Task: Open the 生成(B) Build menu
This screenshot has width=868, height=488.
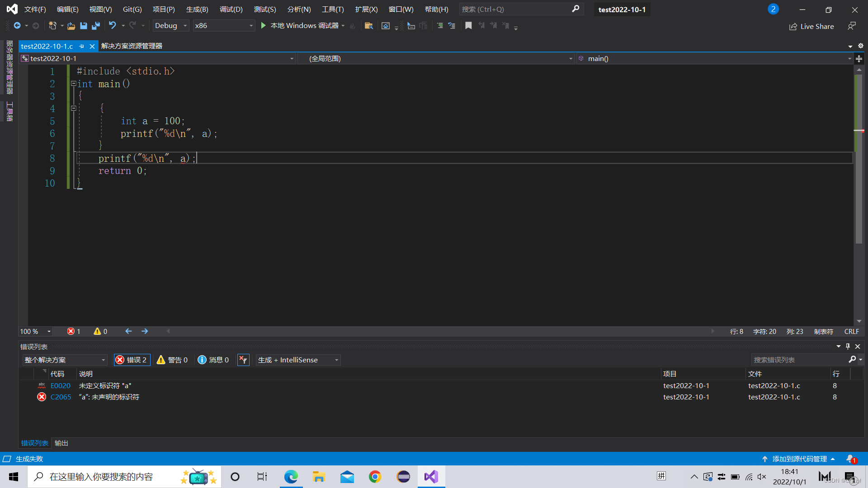Action: click(x=197, y=9)
